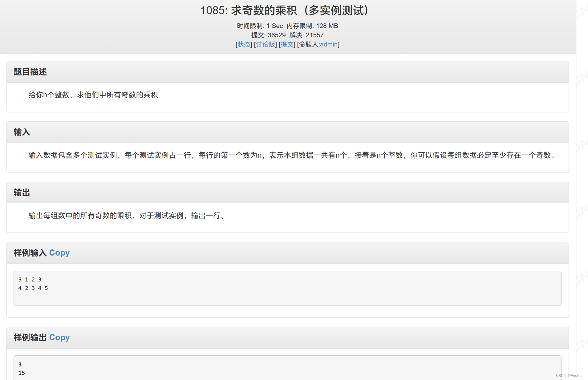588x380 pixels.
Task: Click the problem title 1085 求奇数的乘积
Action: click(x=284, y=10)
